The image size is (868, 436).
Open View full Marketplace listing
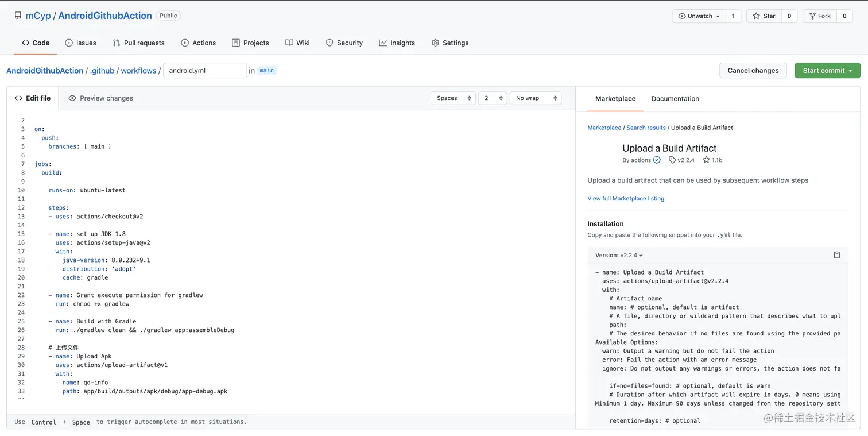[x=626, y=198]
